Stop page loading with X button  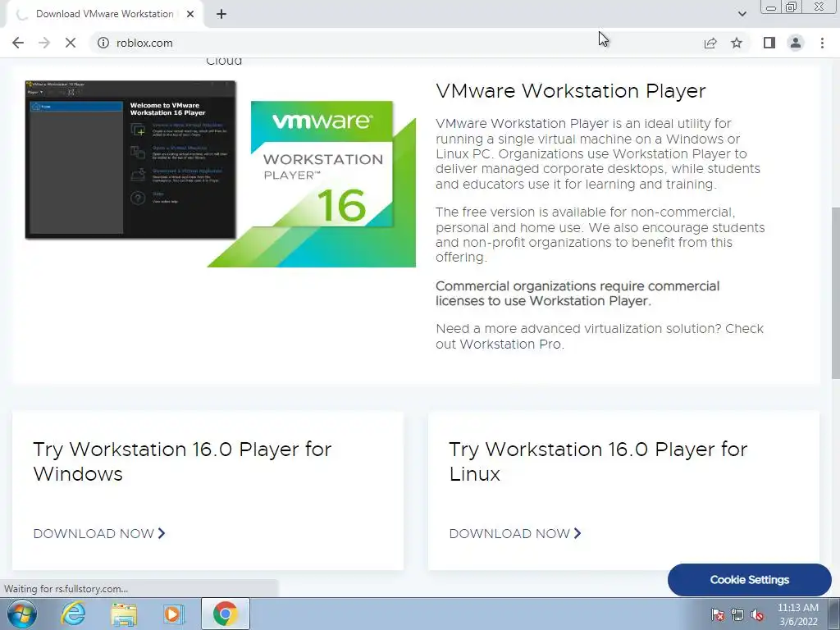point(71,43)
